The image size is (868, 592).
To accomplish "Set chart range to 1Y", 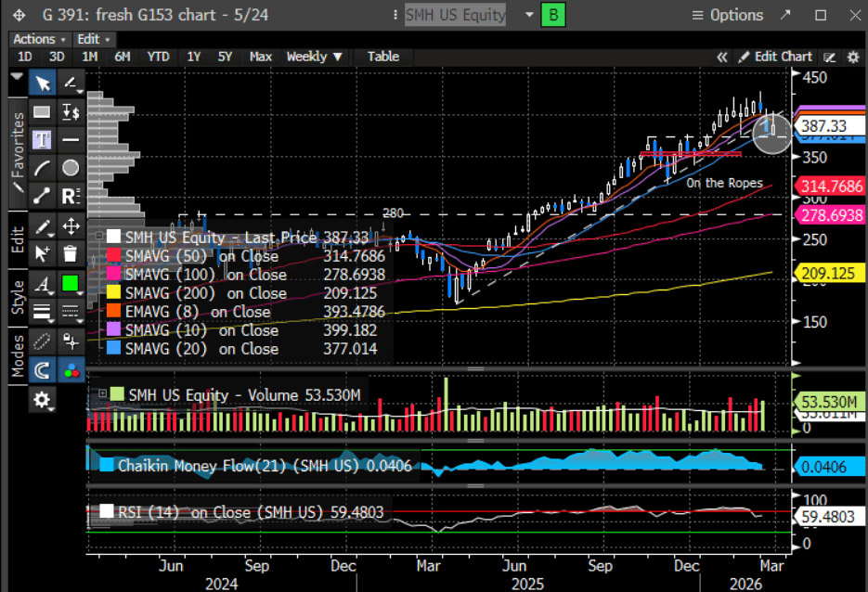I will pos(194,57).
